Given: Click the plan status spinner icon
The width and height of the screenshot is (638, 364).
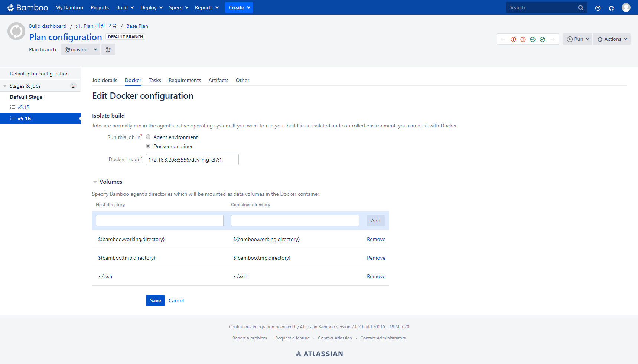Looking at the screenshot, I should [16, 31].
